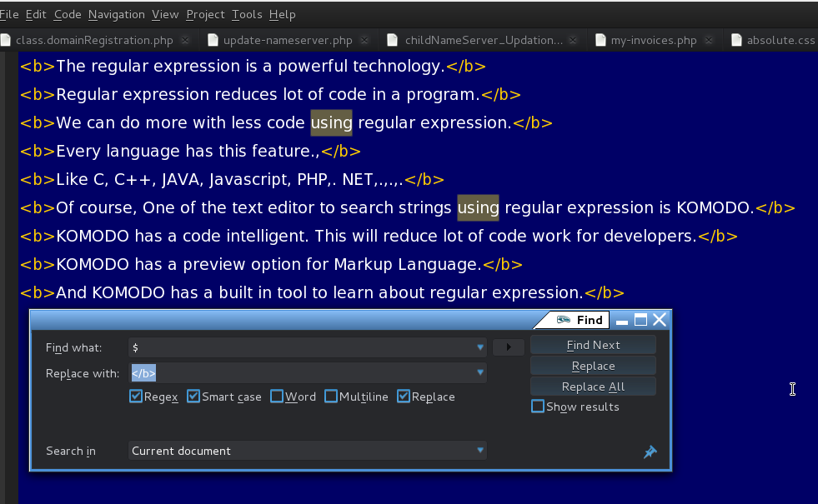Click 'Regular expression reduces lot of code' line
This screenshot has width=818, height=504.
[269, 95]
